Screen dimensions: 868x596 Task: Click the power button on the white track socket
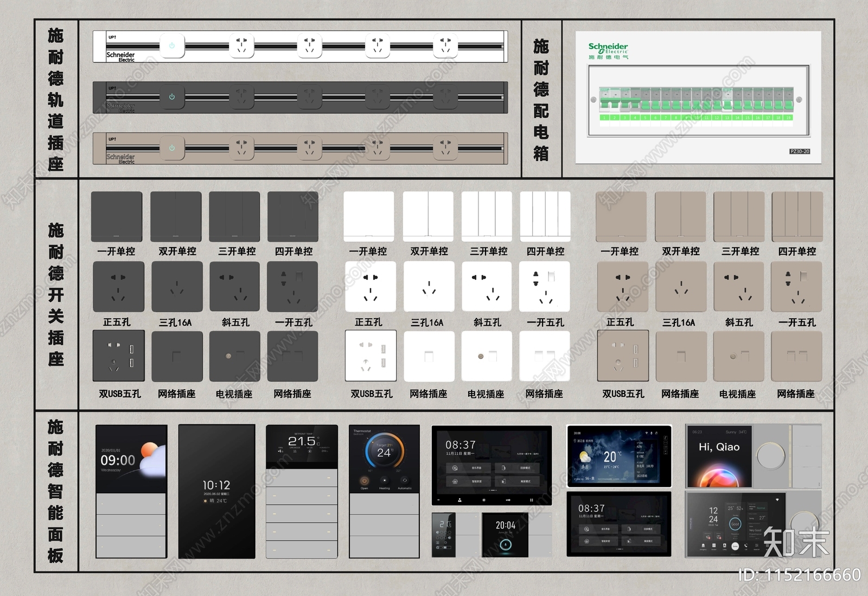point(172,46)
